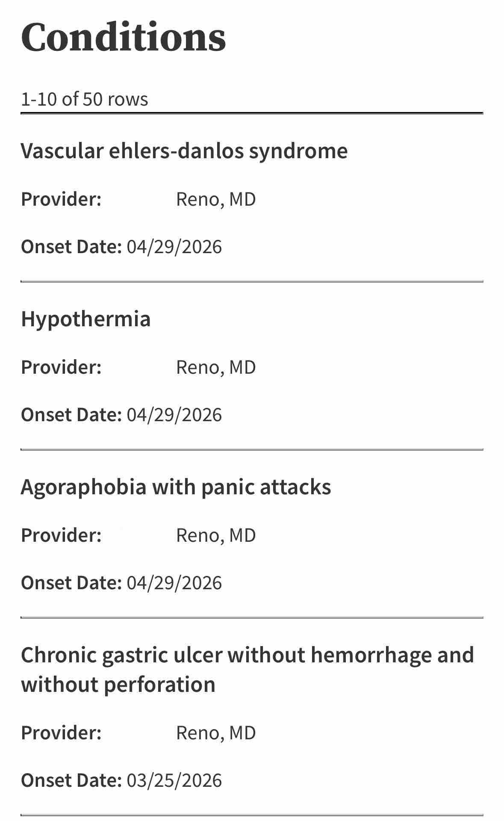This screenshot has width=504, height=821.
Task: Select onset date 04/29/2026 for Hypothermia
Action: 174,415
